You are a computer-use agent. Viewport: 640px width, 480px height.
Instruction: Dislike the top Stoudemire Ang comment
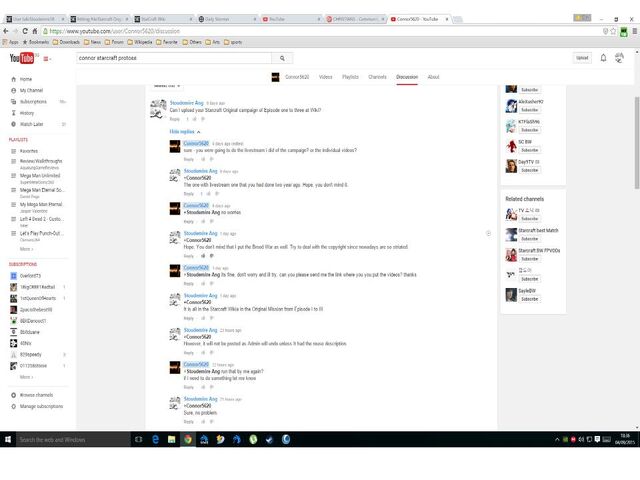203,119
